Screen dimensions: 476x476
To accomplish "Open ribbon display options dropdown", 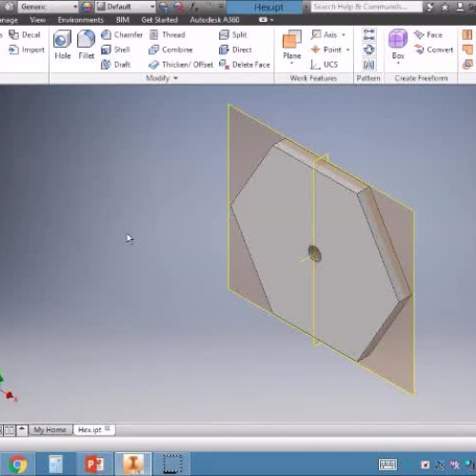I will (x=266, y=20).
